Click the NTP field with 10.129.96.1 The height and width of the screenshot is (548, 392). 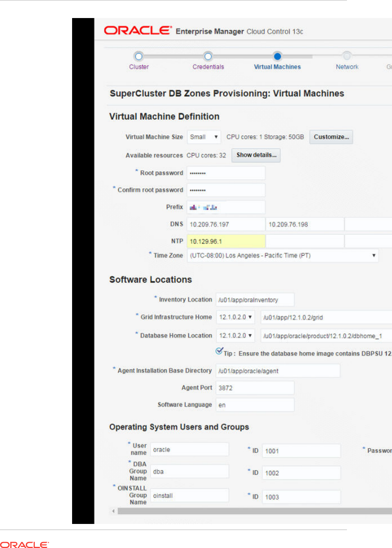(x=226, y=241)
